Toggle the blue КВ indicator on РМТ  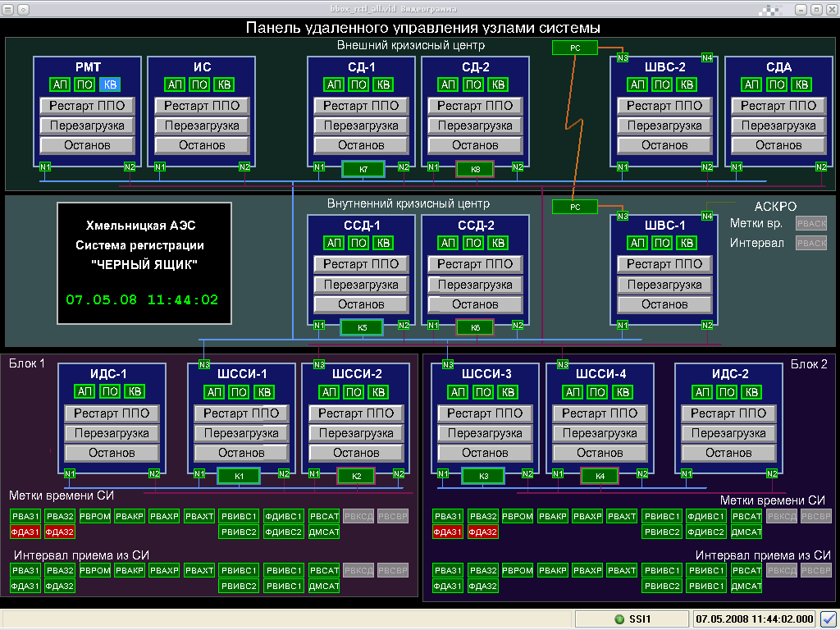(x=109, y=84)
